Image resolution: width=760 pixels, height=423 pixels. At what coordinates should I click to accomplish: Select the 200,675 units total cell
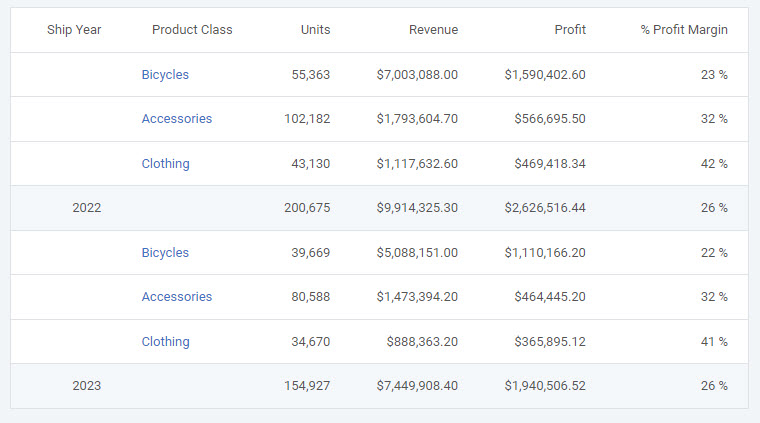coord(307,208)
